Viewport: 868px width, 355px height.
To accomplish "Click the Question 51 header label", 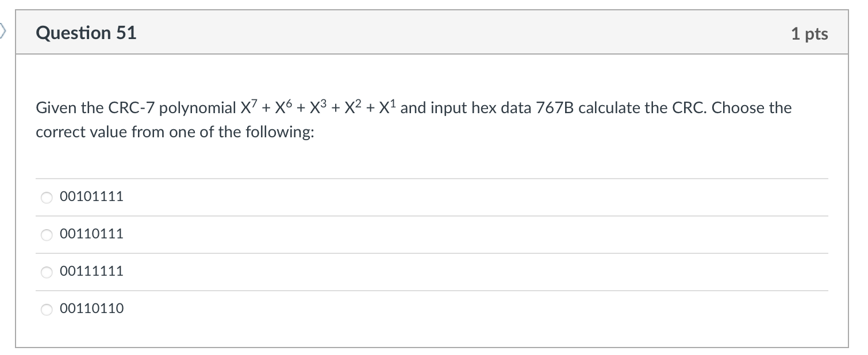I will (x=86, y=33).
